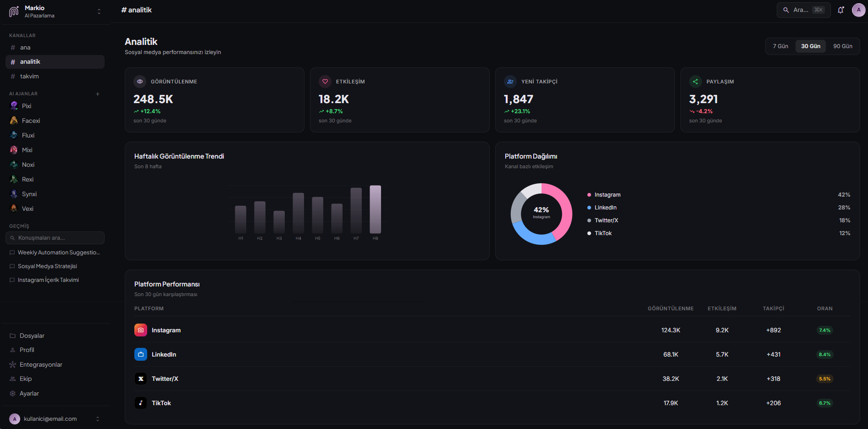This screenshot has height=429, width=868.
Task: Add a new AI agent with the plus button
Action: click(98, 93)
